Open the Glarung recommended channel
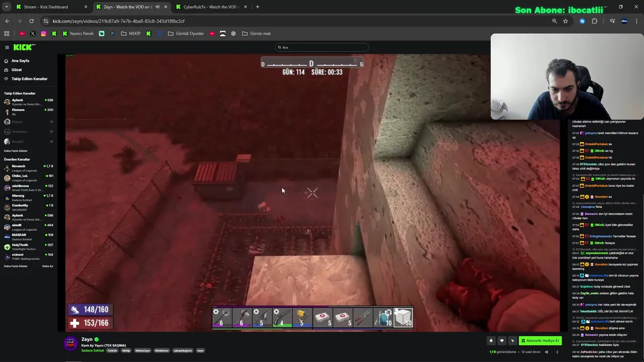The width and height of the screenshot is (644, 362). point(28,198)
